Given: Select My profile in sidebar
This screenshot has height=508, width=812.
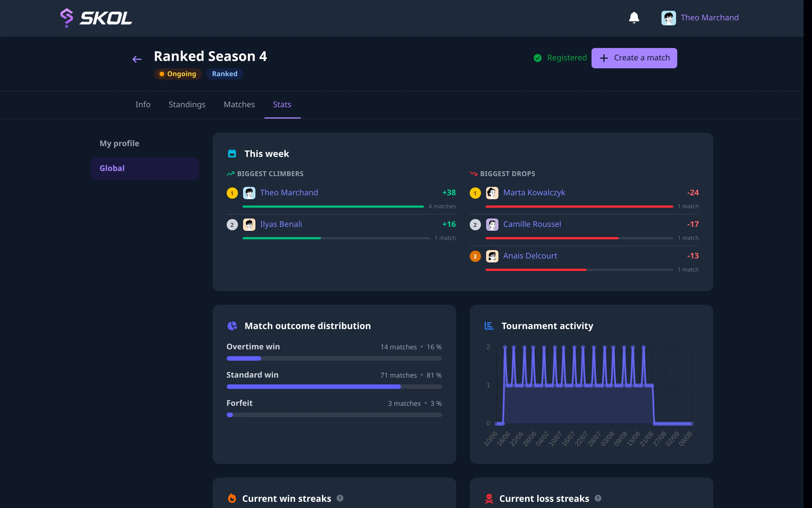Looking at the screenshot, I should pos(145,143).
